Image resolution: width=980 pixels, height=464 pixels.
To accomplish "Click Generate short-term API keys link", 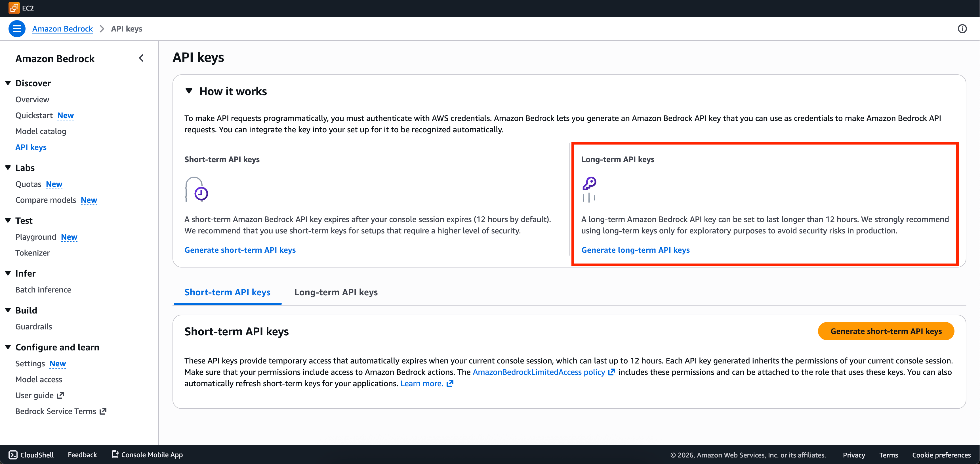I will click(x=240, y=250).
